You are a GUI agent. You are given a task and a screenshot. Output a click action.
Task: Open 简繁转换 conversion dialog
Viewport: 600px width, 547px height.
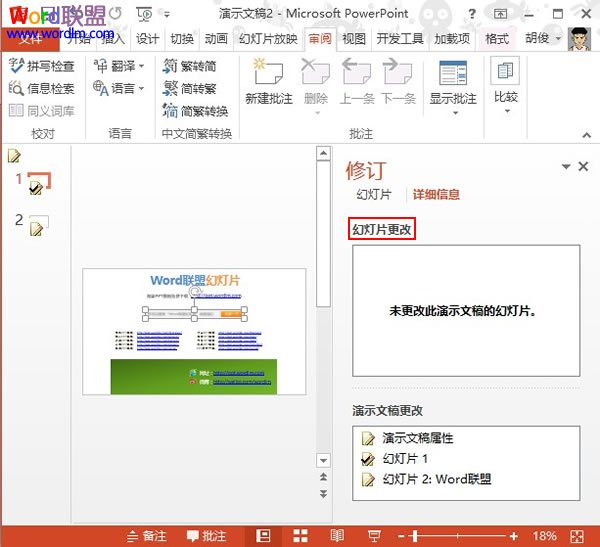coord(195,111)
